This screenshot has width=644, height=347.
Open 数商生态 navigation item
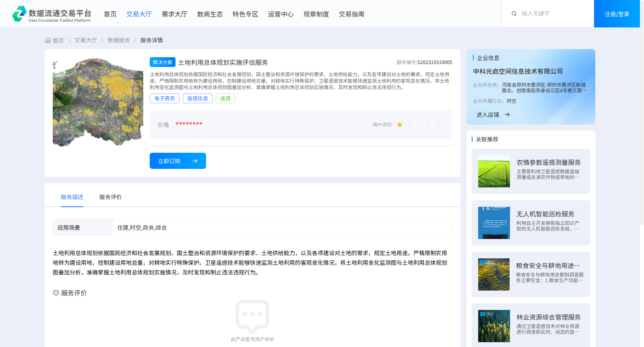pyautogui.click(x=210, y=14)
